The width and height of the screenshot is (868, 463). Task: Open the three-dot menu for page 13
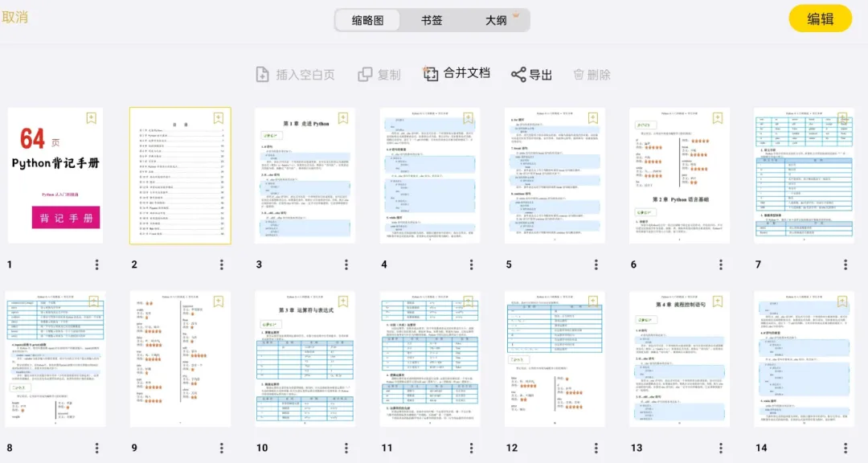tap(721, 448)
